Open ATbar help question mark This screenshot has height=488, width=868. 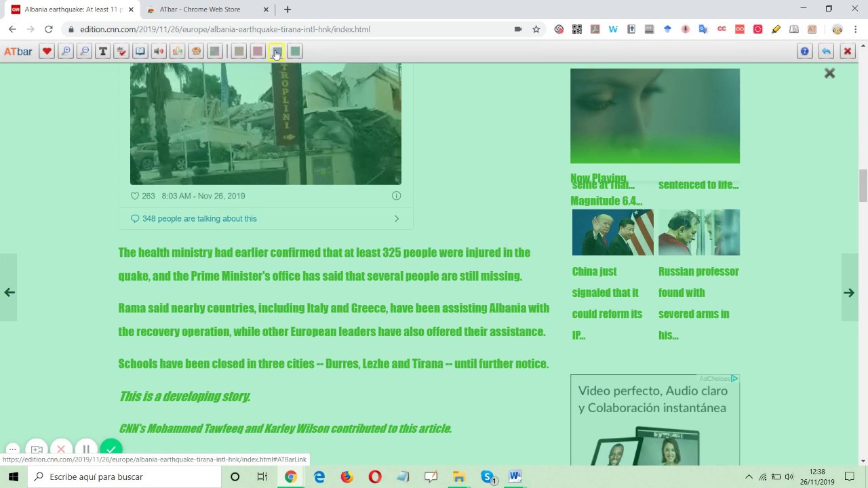pos(805,52)
